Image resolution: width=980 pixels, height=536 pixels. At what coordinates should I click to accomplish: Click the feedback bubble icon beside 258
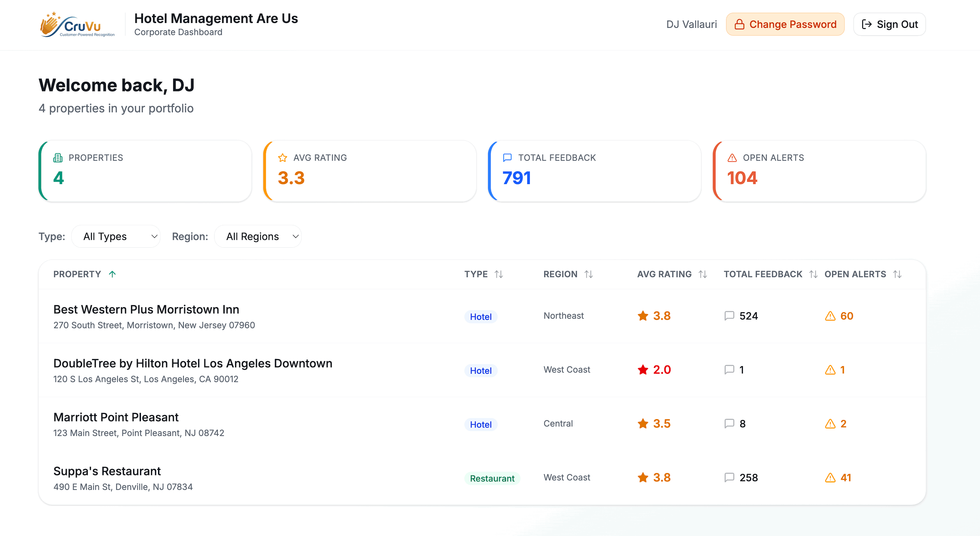(729, 477)
